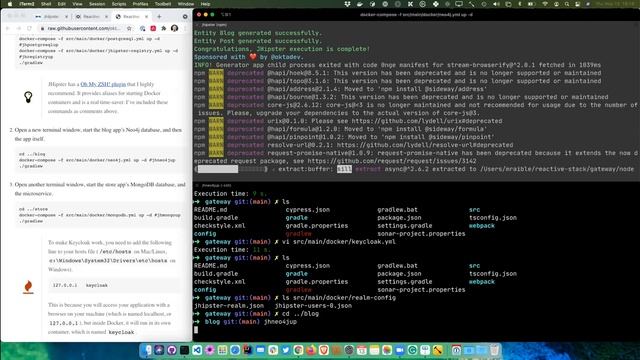Open the Toolbelt menu
The image size is (640, 360).
(x=163, y=4)
